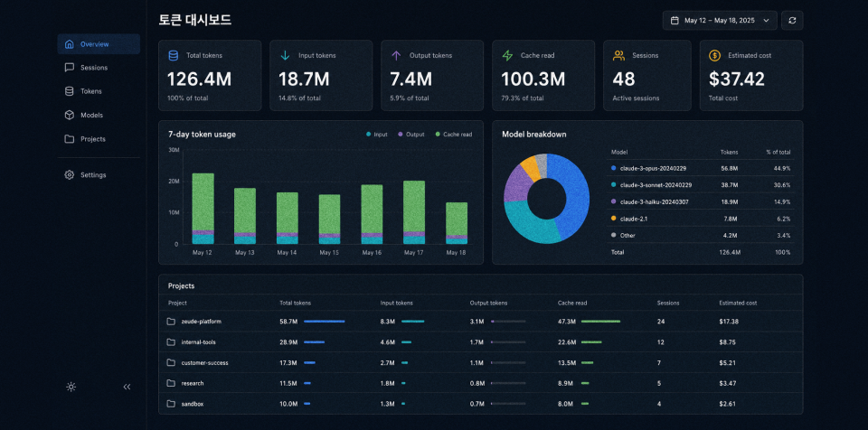
Task: Open the customer-success project
Action: click(480, 363)
